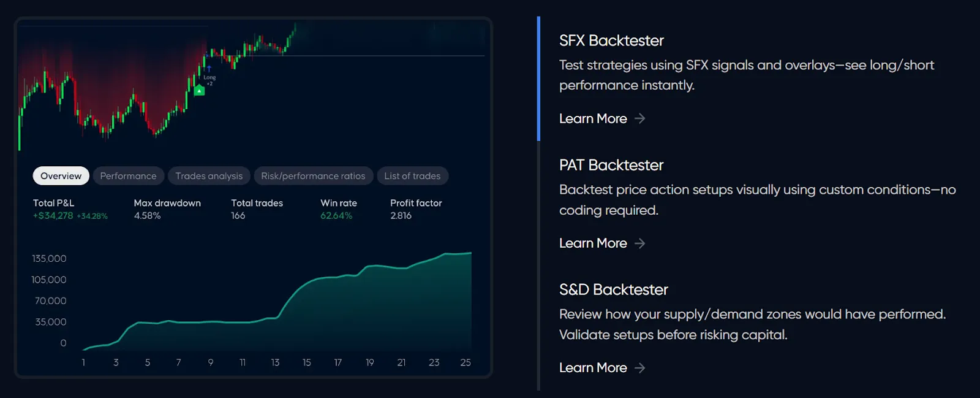980x398 pixels.
Task: Select the PAT Backtester heading
Action: pos(611,165)
